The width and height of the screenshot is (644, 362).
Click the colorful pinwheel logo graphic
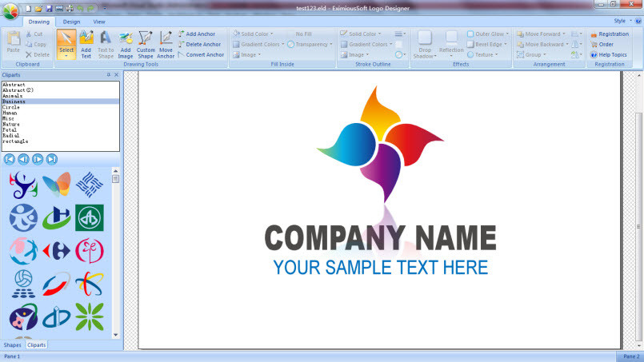[x=380, y=144]
